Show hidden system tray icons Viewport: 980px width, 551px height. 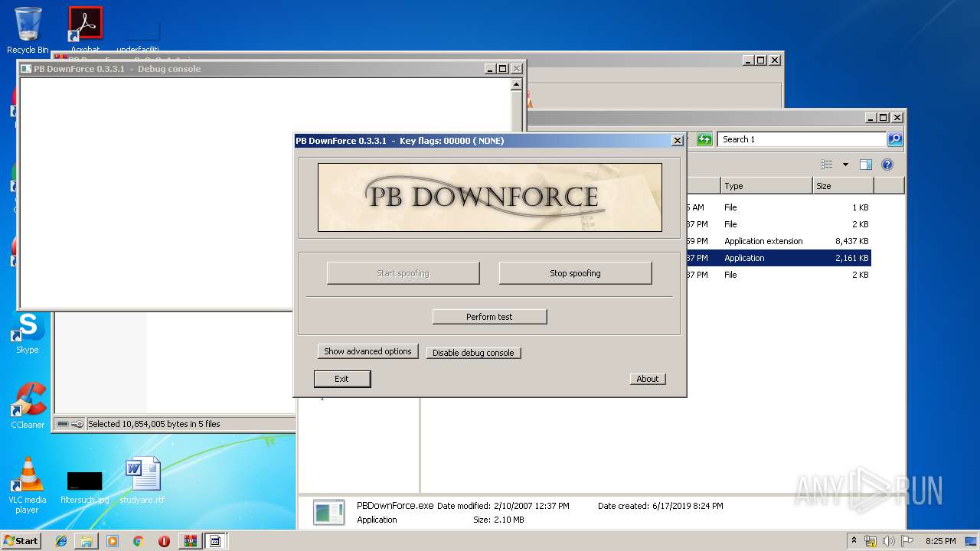pos(854,541)
